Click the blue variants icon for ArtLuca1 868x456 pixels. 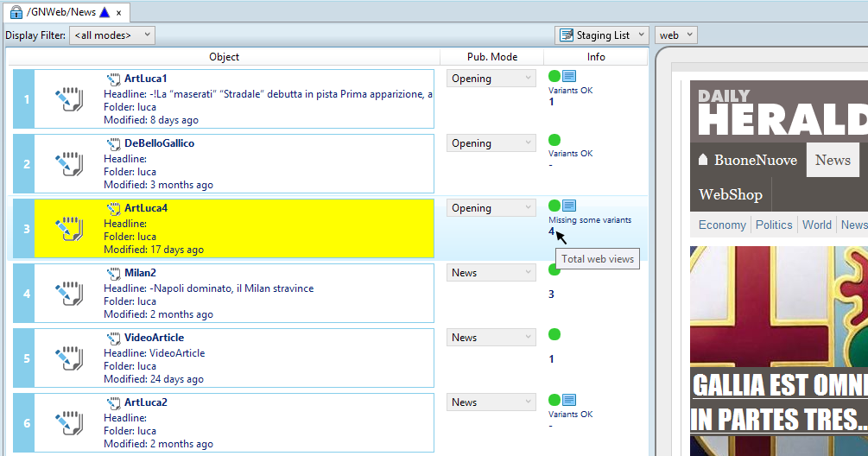pyautogui.click(x=569, y=76)
